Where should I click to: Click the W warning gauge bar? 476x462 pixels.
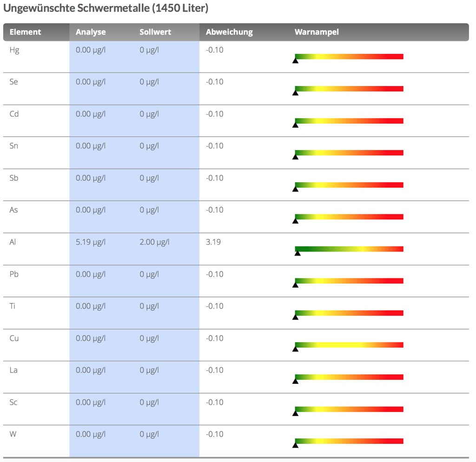pos(349,441)
